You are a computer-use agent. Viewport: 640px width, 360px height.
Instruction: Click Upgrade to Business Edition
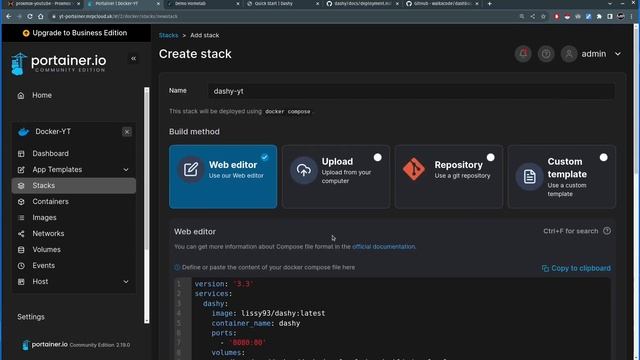click(x=75, y=33)
